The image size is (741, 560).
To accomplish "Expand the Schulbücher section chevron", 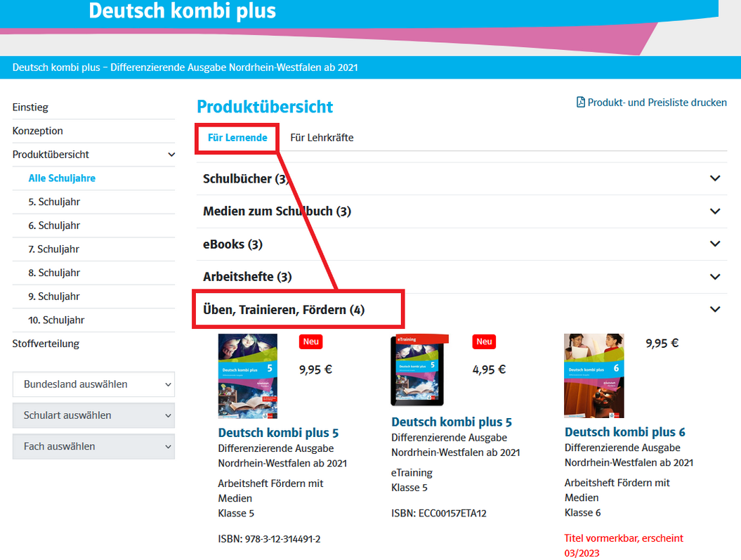I will [x=715, y=178].
